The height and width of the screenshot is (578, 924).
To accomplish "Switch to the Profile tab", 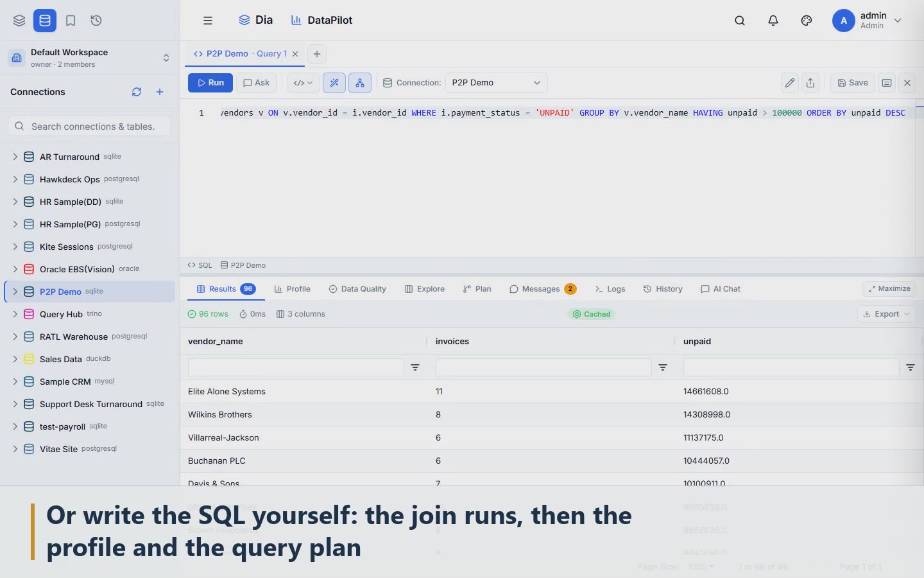I will (x=292, y=289).
